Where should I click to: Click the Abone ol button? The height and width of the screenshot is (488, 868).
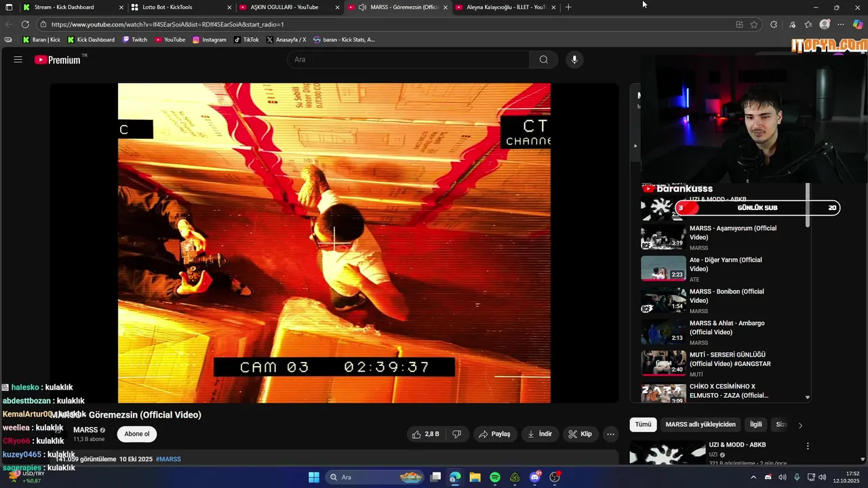[137, 434]
